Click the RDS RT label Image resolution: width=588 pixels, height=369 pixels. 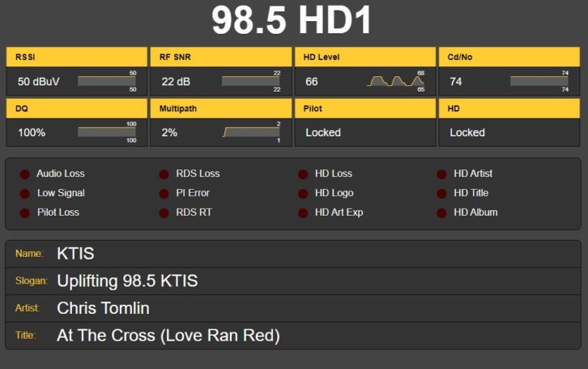[x=194, y=212]
